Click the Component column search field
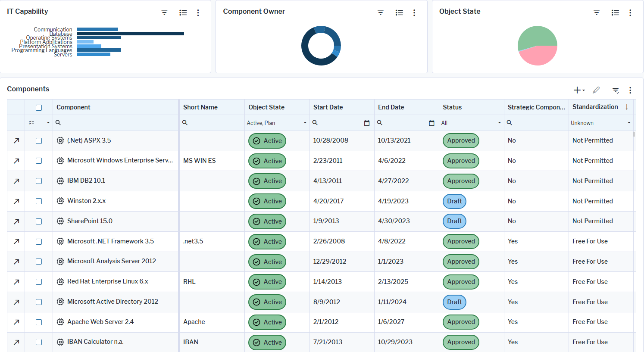Screen dimensions: 644x352 point(116,123)
